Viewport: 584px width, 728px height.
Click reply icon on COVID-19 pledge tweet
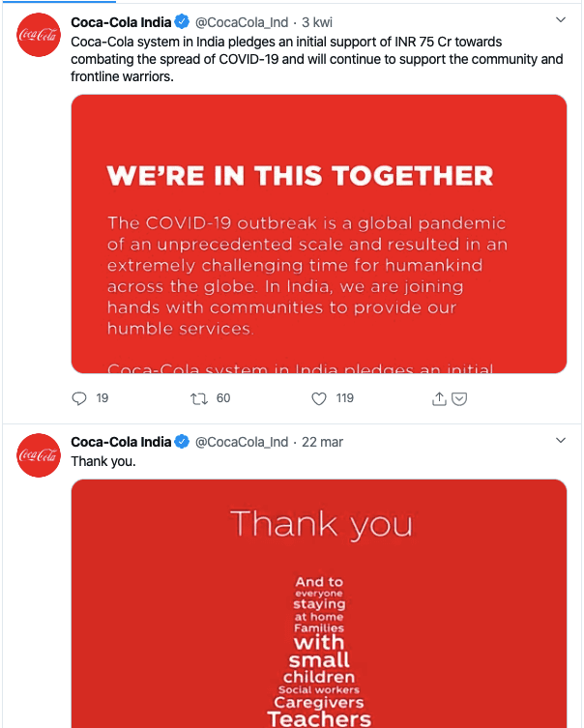tap(79, 398)
